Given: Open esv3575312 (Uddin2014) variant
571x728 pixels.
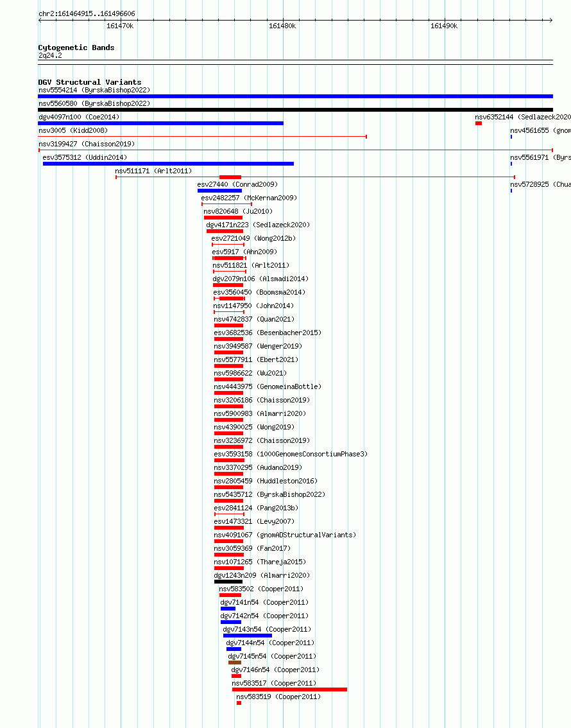Looking at the screenshot, I should 85,157.
